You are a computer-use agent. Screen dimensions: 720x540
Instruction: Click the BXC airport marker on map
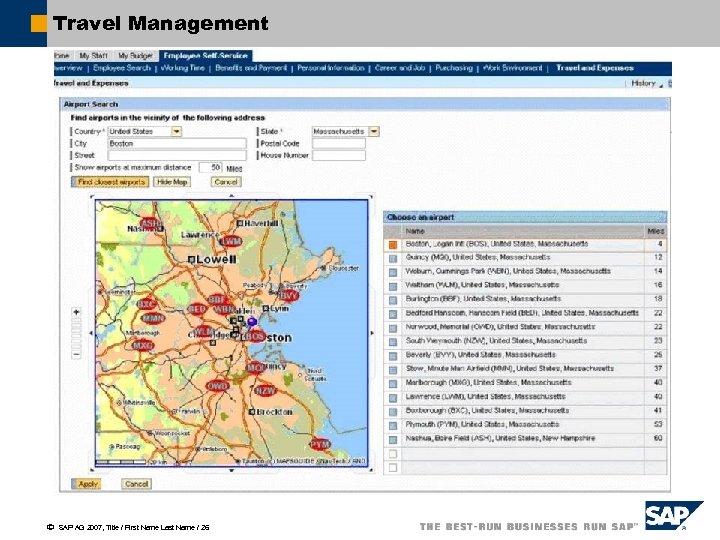coord(147,304)
